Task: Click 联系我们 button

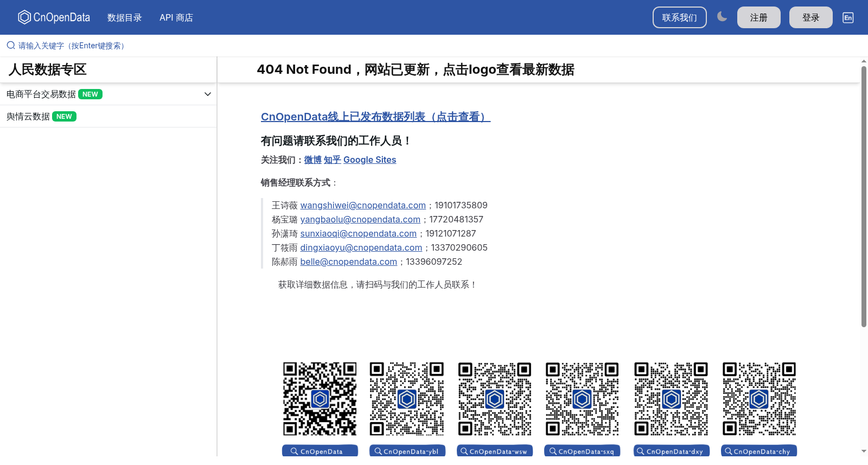Action: click(680, 17)
